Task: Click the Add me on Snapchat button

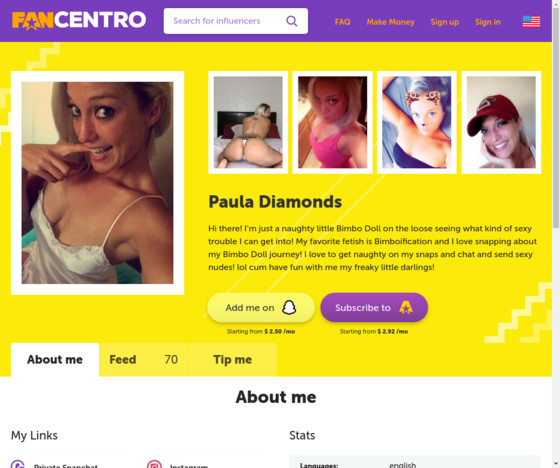Action: (261, 308)
